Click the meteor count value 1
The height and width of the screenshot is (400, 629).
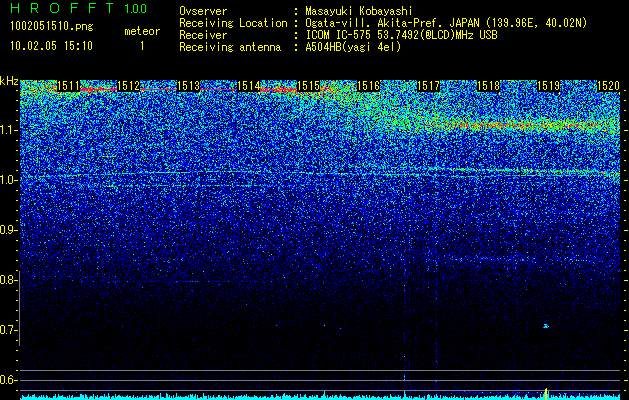[x=142, y=46]
